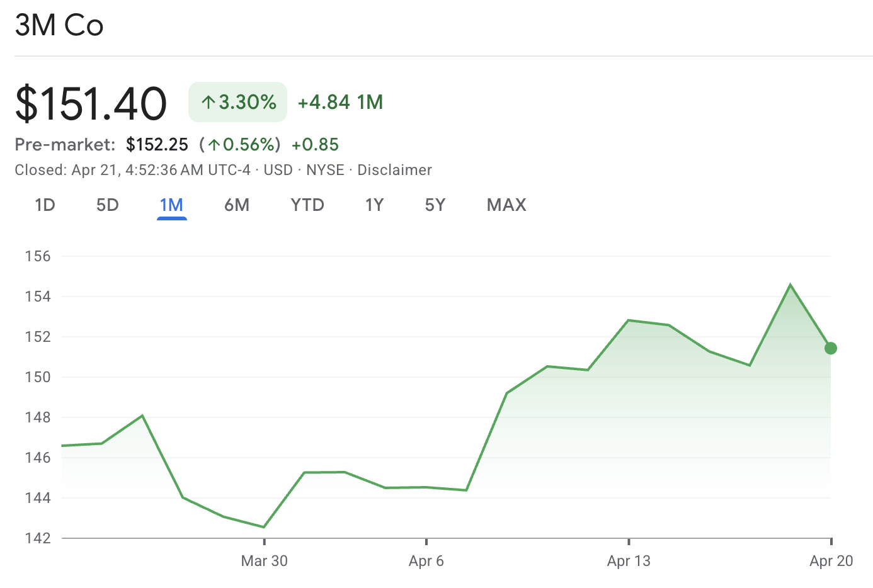Switch to the 1D time range
Image resolution: width=873 pixels, height=588 pixels.
coord(45,205)
